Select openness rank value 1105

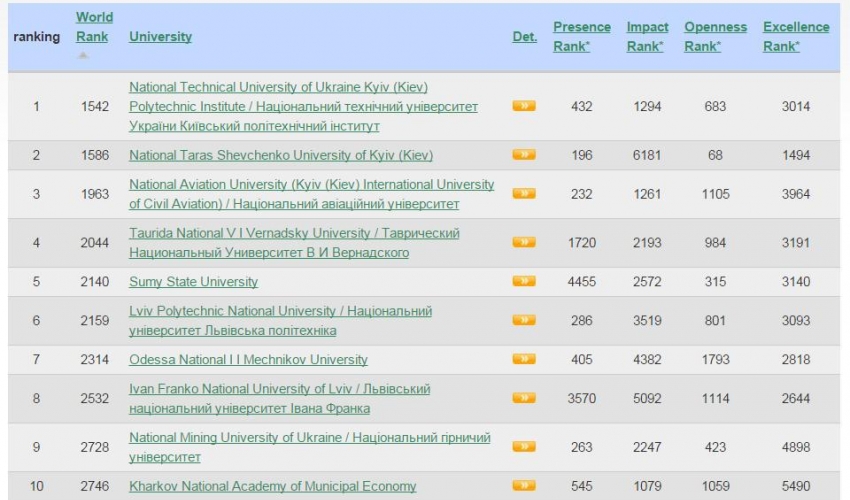715,194
